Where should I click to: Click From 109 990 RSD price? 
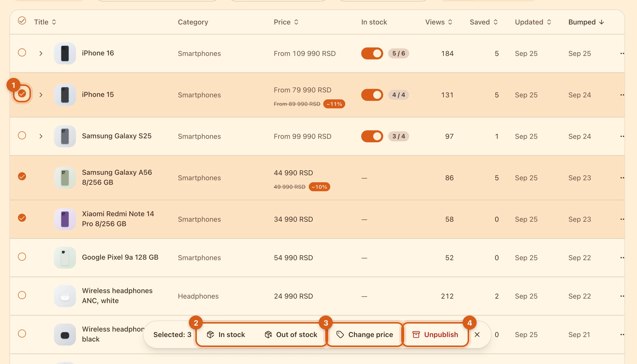coord(305,53)
